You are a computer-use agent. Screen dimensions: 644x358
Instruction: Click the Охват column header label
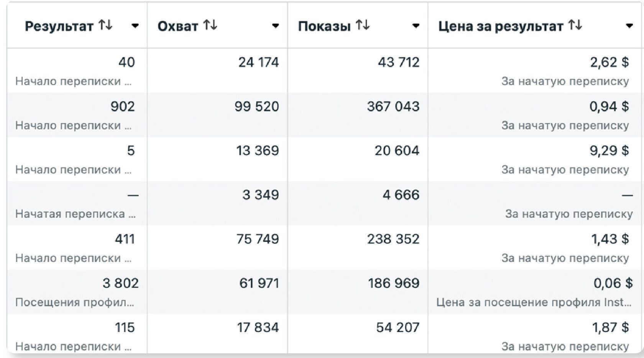click(x=178, y=26)
